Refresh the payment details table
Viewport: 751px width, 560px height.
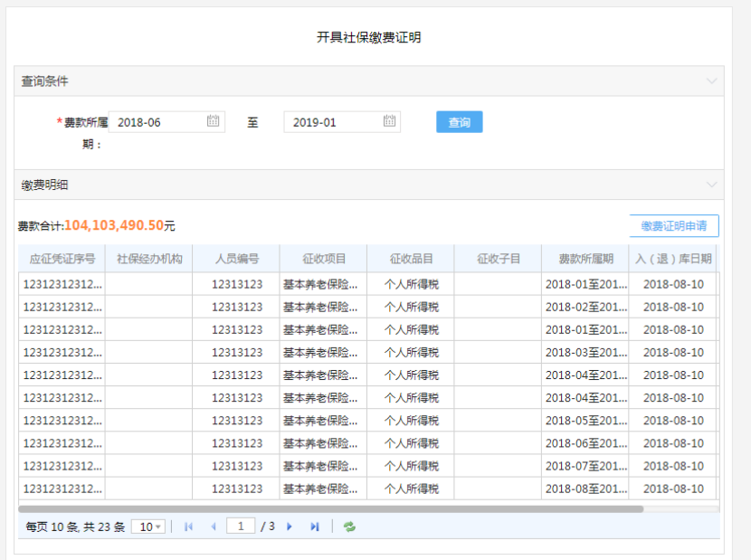[x=349, y=527]
